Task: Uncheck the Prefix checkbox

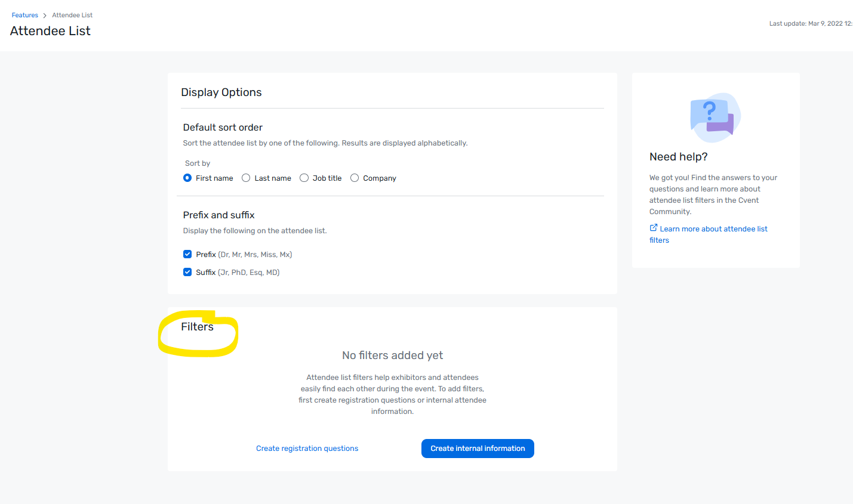Action: tap(187, 254)
